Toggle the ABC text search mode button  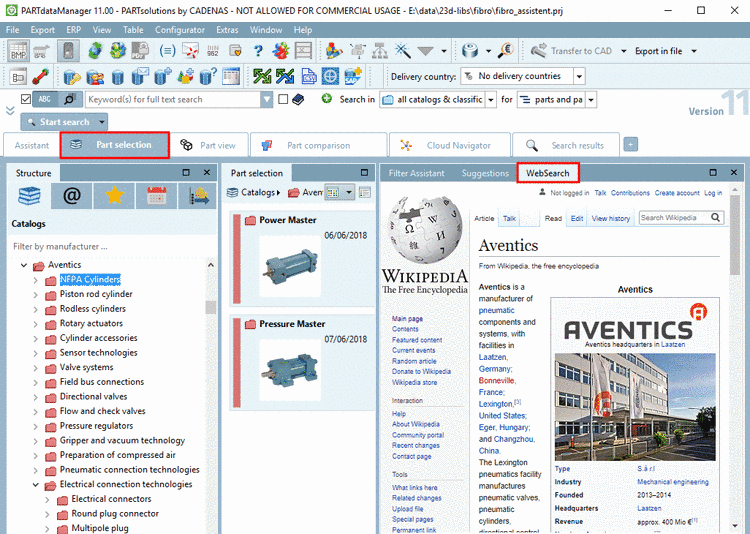[44, 99]
